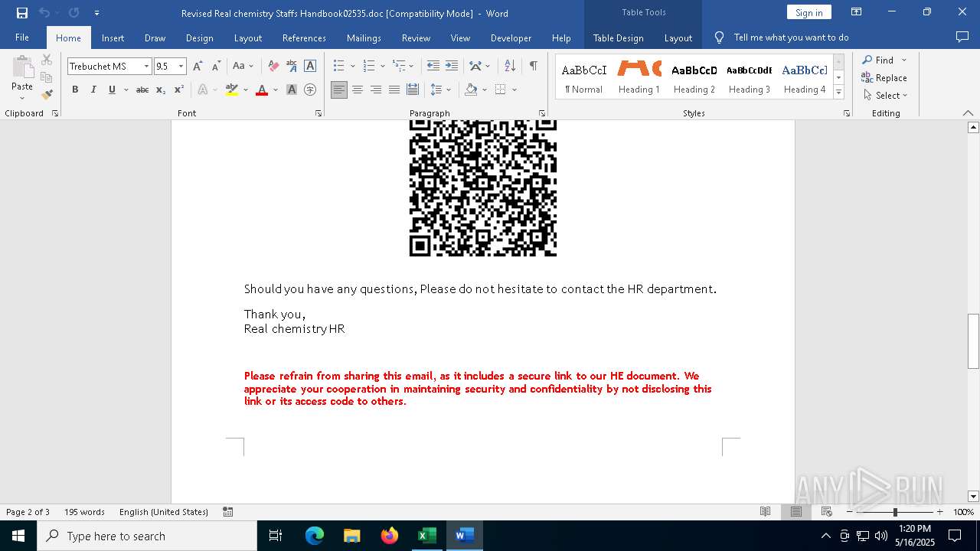This screenshot has height=551, width=980.
Task: Click Replace in Editing group
Action: pyautogui.click(x=884, y=77)
